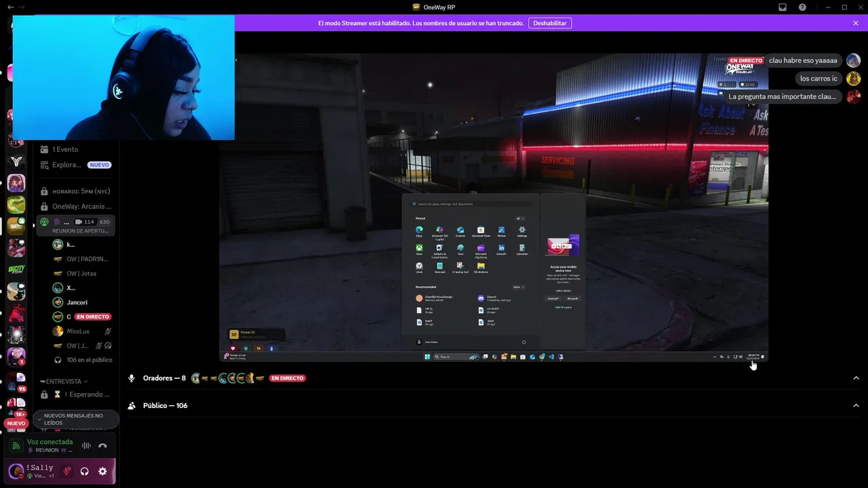Click EN DIRECTO badge beside Oradores avatars
Image resolution: width=868 pixels, height=488 pixels.
pyautogui.click(x=288, y=378)
